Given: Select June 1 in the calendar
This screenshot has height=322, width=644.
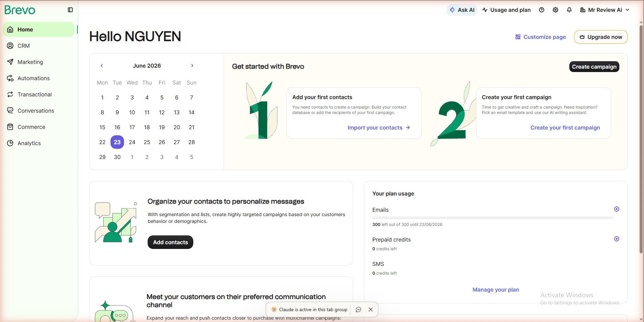Looking at the screenshot, I should (102, 97).
